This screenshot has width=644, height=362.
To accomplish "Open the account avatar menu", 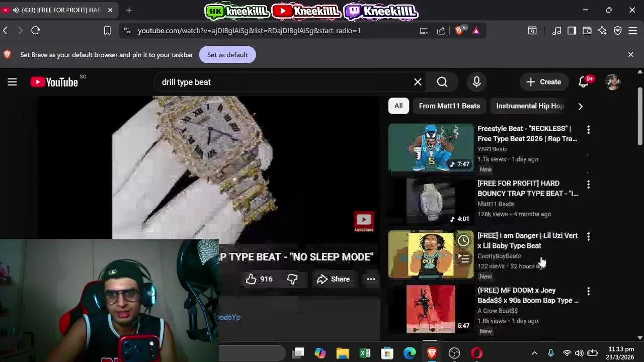I will (613, 82).
